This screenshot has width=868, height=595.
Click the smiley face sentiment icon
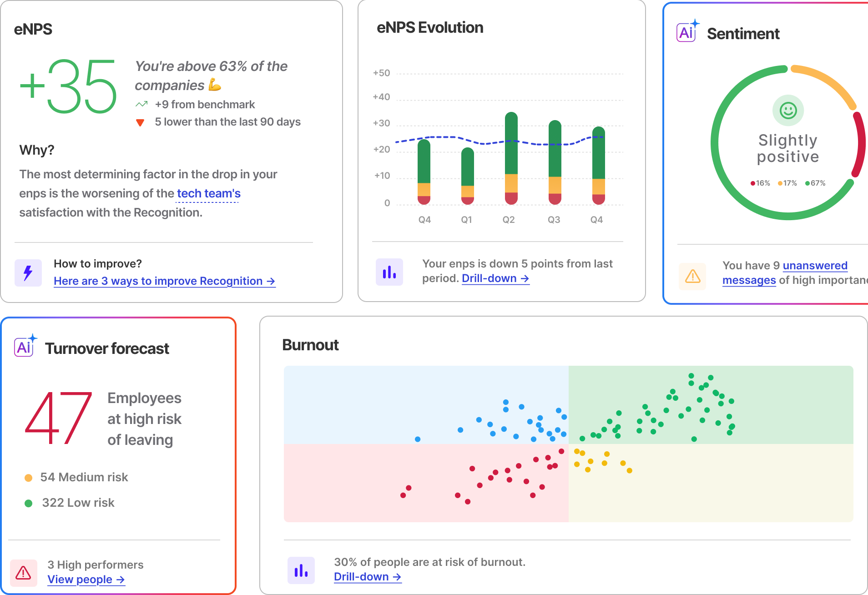point(788,110)
